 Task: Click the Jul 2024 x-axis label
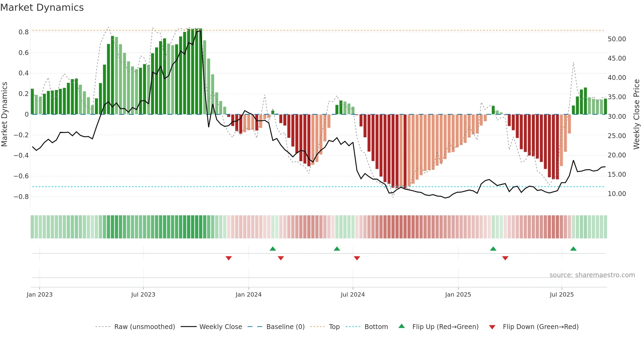[353, 294]
